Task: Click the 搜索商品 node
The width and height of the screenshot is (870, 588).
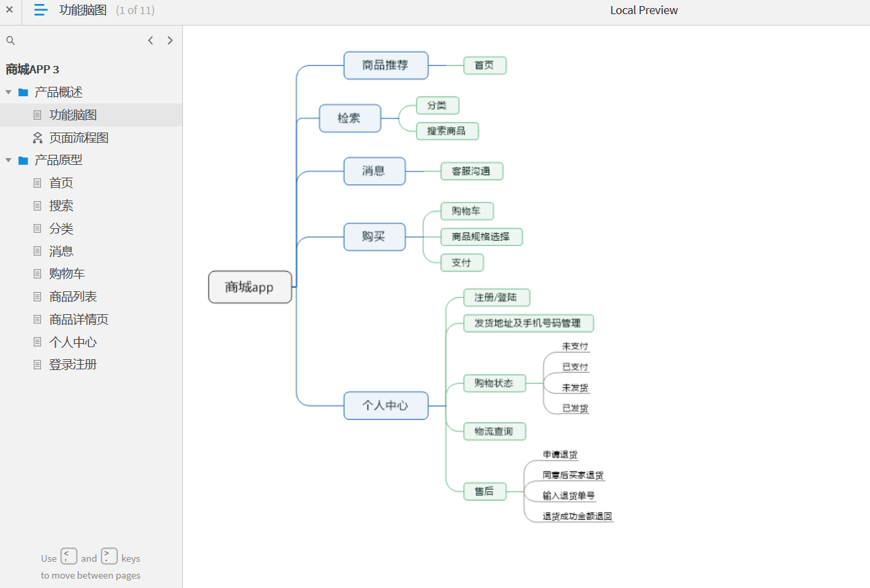Action: pyautogui.click(x=447, y=131)
